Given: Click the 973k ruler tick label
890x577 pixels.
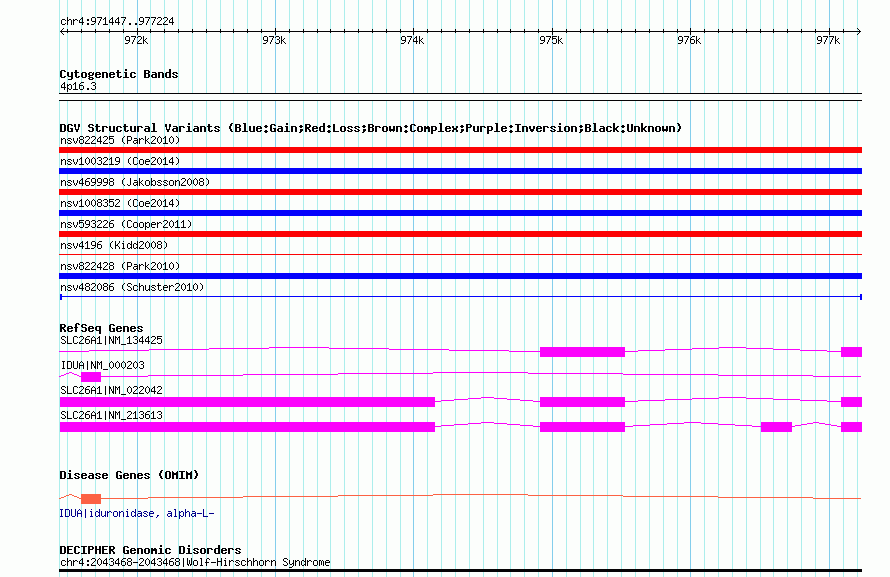Looking at the screenshot, I should pyautogui.click(x=274, y=40).
